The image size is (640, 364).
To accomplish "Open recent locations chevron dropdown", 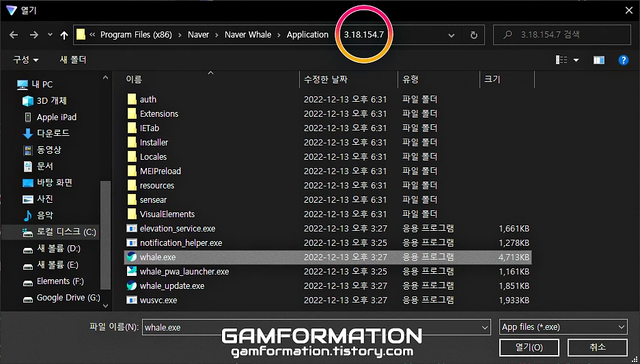I will point(50,35).
